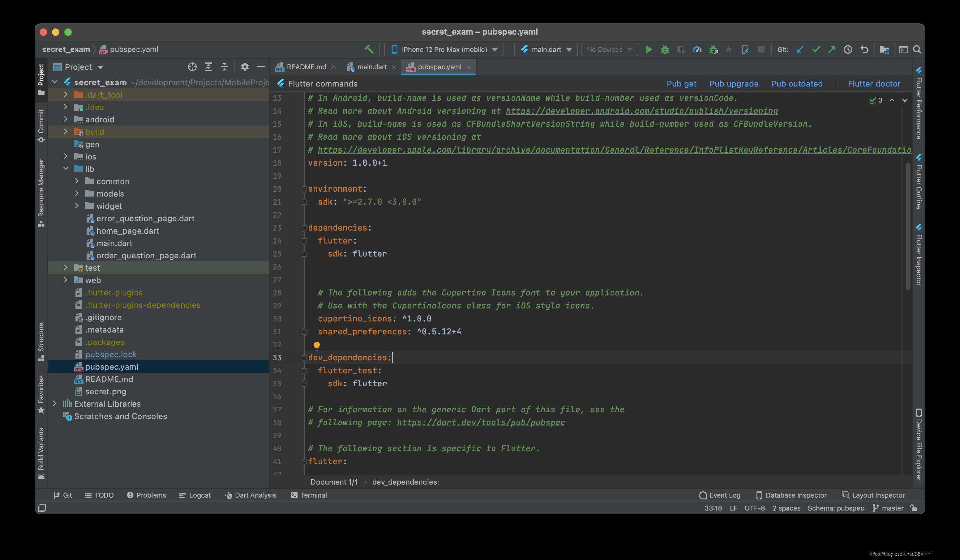Click the Terminal bottom panel tab
The height and width of the screenshot is (560, 960).
coord(313,495)
